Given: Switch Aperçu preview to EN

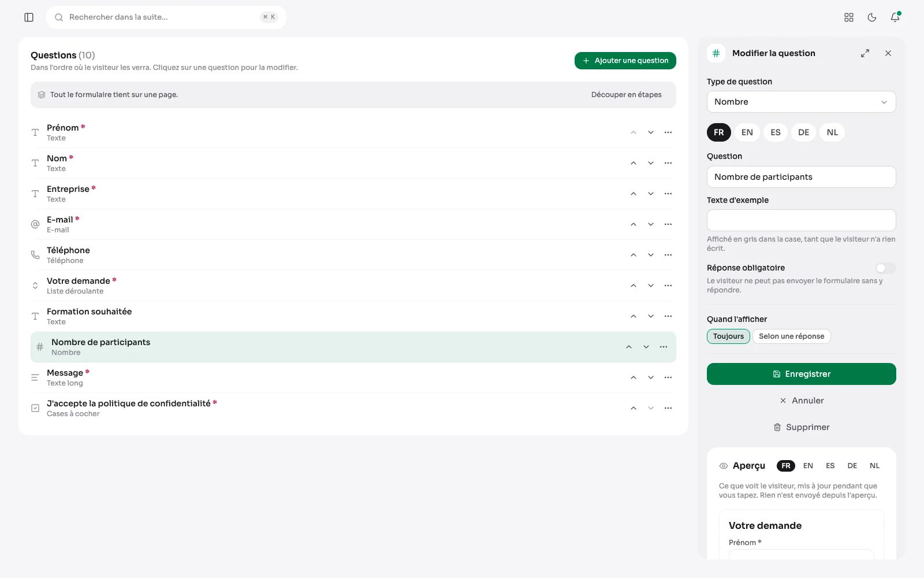Looking at the screenshot, I should (808, 466).
